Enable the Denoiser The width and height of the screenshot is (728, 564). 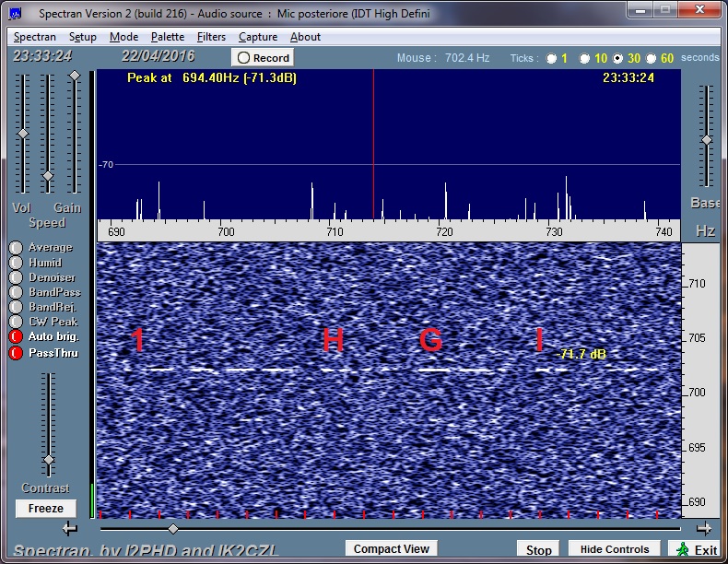[16, 277]
